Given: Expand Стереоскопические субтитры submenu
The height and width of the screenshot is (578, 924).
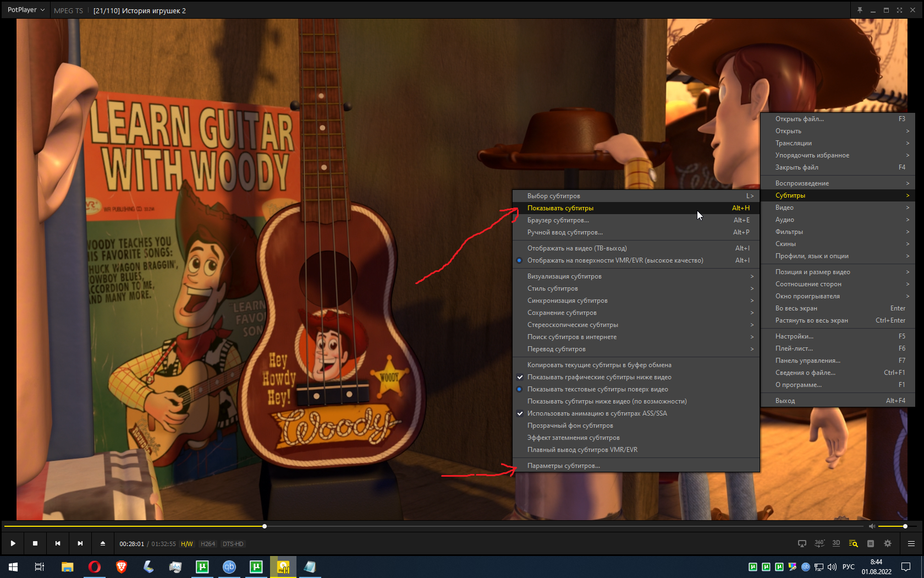Looking at the screenshot, I should coord(636,325).
